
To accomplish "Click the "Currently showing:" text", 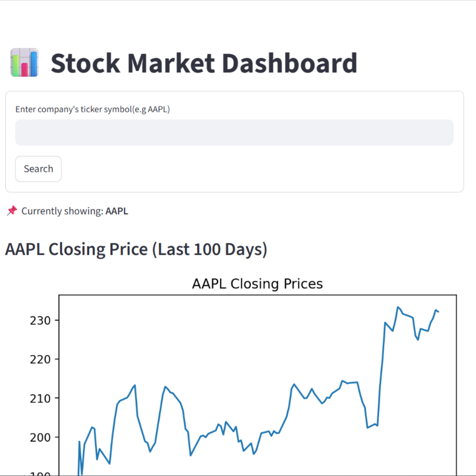I will pyautogui.click(x=62, y=211).
